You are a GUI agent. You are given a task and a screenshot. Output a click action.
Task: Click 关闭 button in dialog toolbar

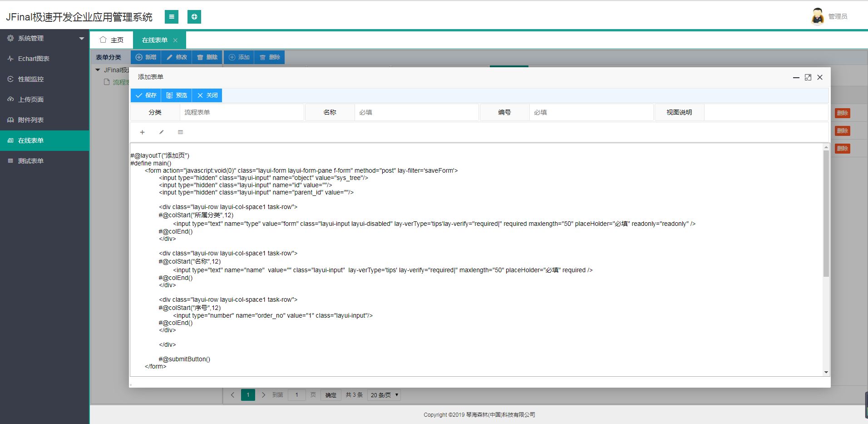click(207, 95)
